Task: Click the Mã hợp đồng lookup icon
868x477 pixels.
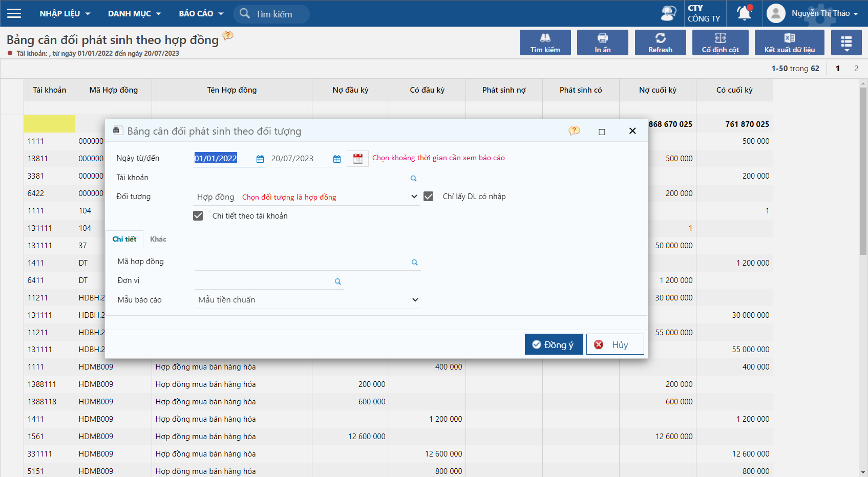Action: [414, 263]
